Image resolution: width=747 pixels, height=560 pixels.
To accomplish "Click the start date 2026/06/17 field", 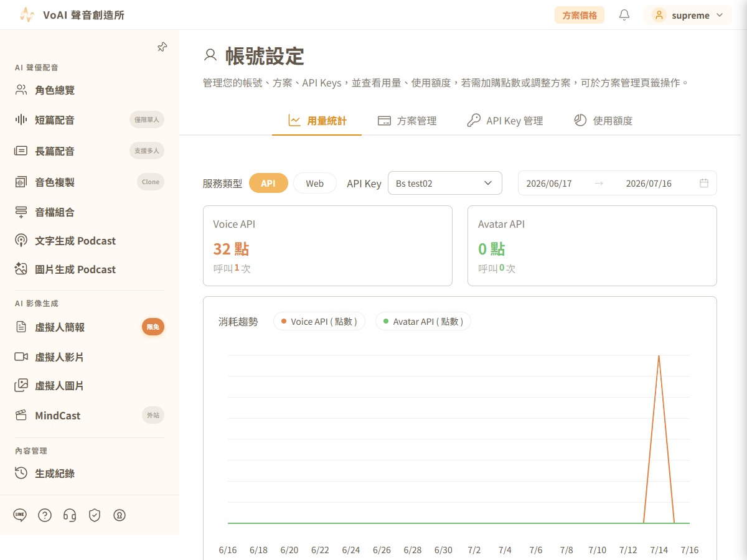I will point(549,184).
